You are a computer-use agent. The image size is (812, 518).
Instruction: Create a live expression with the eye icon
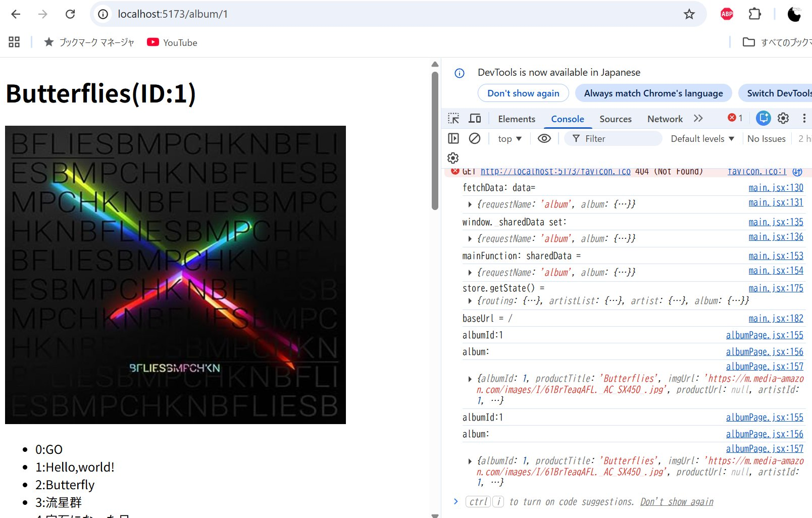point(544,138)
